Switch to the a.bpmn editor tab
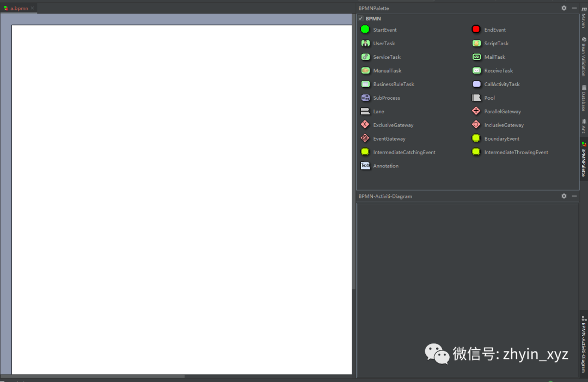Screen dimensions: 588x382 coord(19,8)
